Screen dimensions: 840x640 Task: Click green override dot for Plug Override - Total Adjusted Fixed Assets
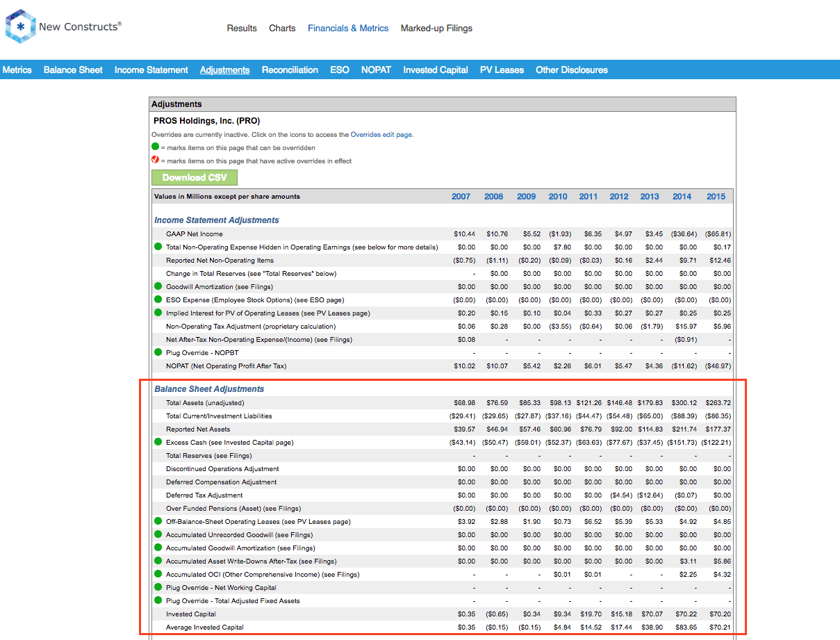click(x=158, y=600)
